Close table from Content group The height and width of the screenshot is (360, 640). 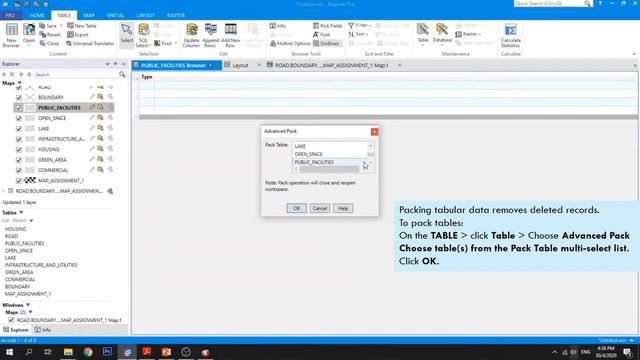point(49,43)
